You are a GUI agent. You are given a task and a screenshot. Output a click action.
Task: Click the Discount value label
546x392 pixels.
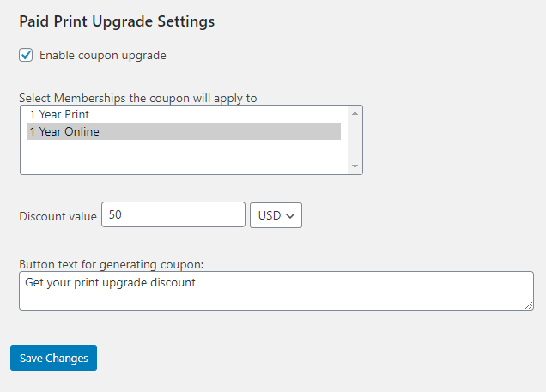pos(58,216)
